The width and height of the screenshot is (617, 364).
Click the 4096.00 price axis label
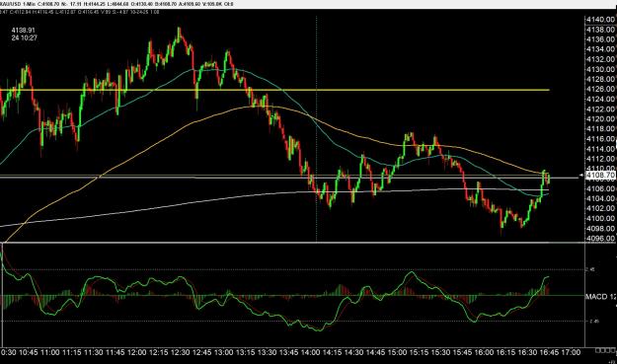pyautogui.click(x=601, y=238)
